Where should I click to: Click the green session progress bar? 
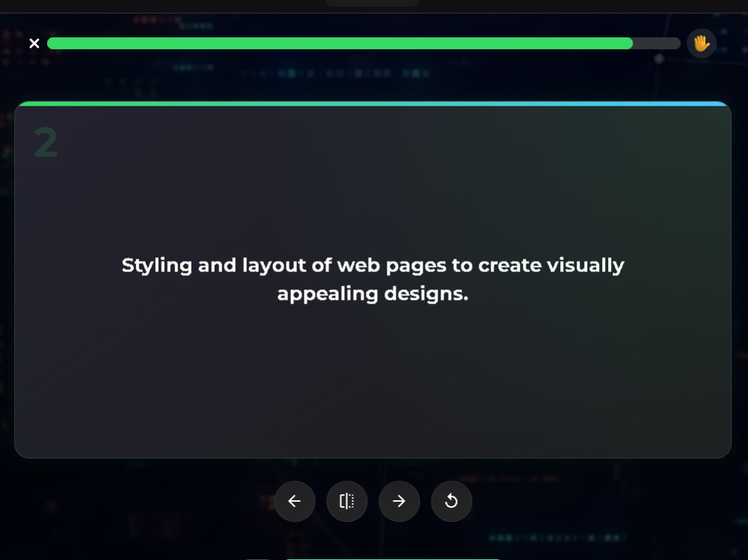pyautogui.click(x=364, y=43)
